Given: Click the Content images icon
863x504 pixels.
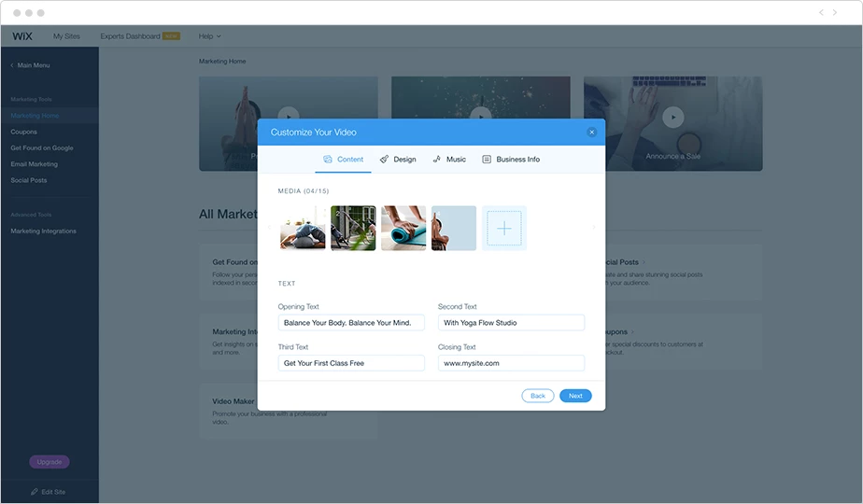Looking at the screenshot, I should click(x=328, y=160).
